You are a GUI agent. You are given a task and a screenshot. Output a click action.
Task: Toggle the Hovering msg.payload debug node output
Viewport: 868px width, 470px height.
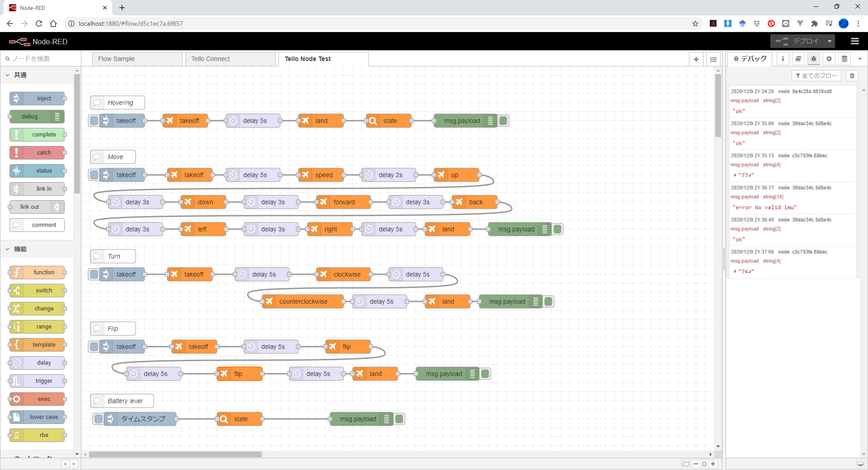[x=503, y=121]
